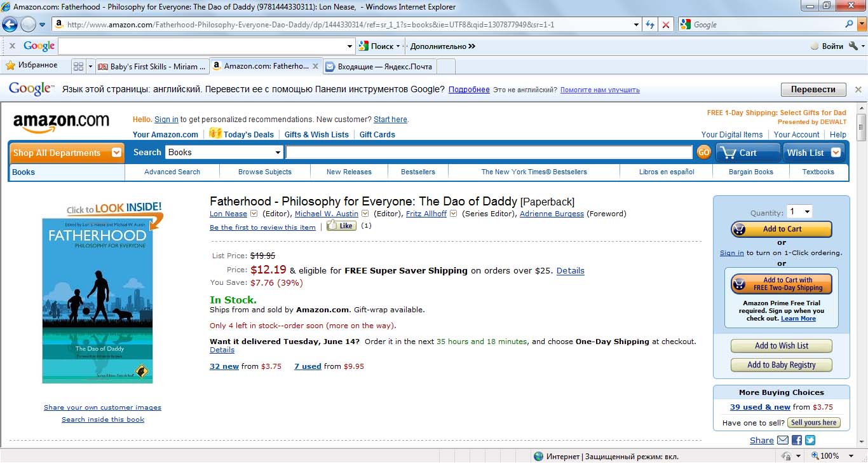Stop loading with the red X icon

(666, 25)
